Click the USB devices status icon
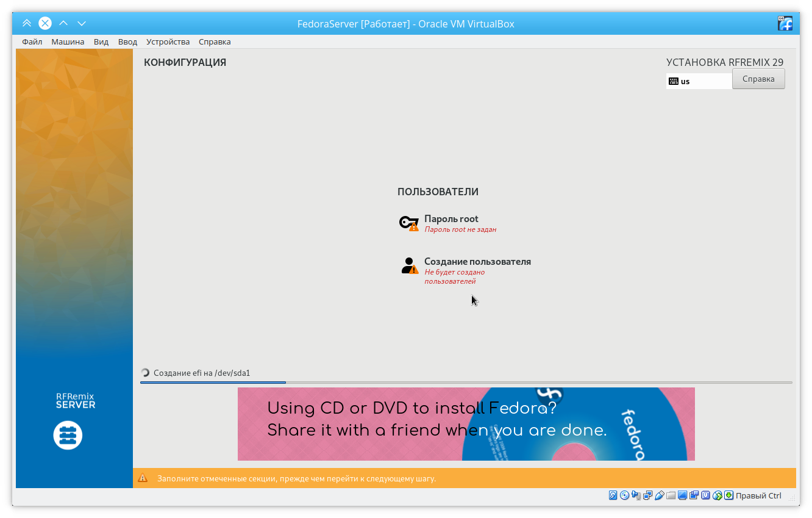This screenshot has height=518, width=812. click(x=660, y=495)
